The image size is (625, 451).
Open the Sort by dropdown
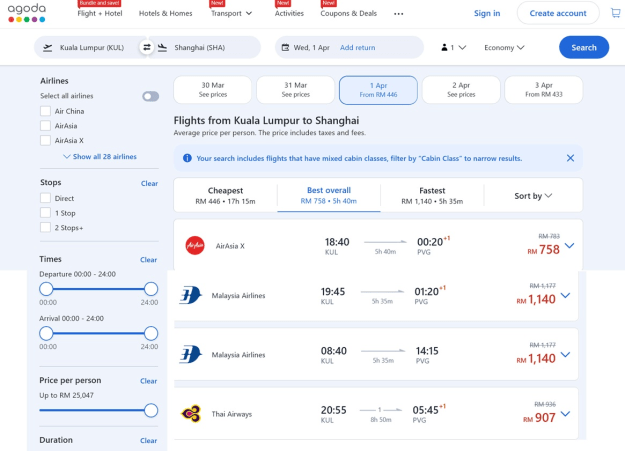pyautogui.click(x=533, y=196)
